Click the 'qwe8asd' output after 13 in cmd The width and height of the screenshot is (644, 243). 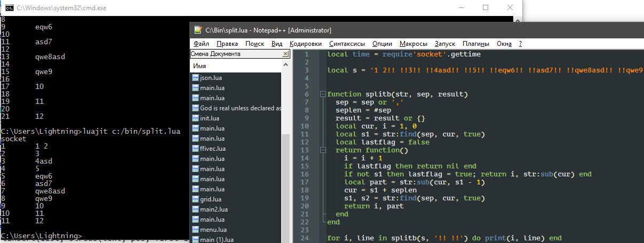(x=50, y=56)
